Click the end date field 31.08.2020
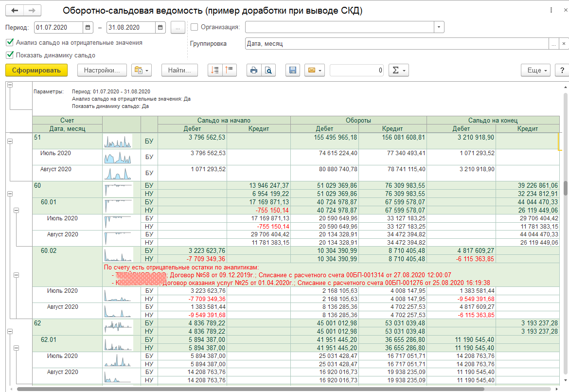 point(131,28)
